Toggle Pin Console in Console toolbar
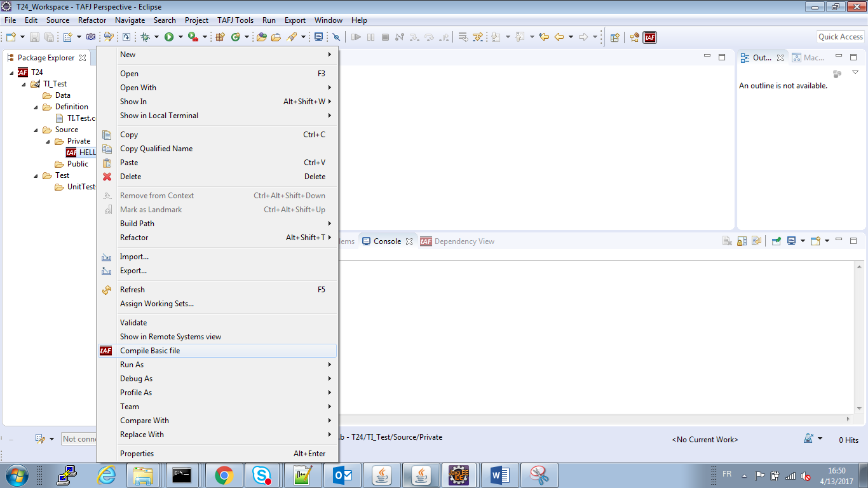 [x=776, y=241]
